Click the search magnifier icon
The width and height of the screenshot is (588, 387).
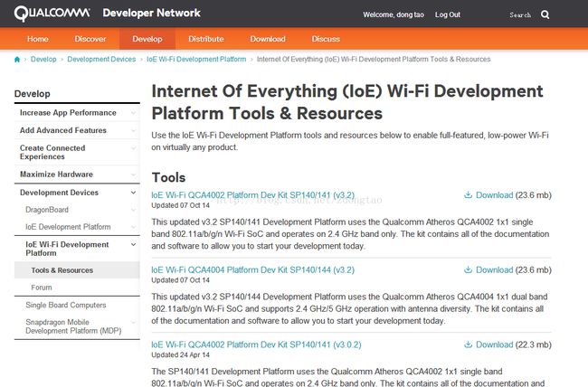545,14
